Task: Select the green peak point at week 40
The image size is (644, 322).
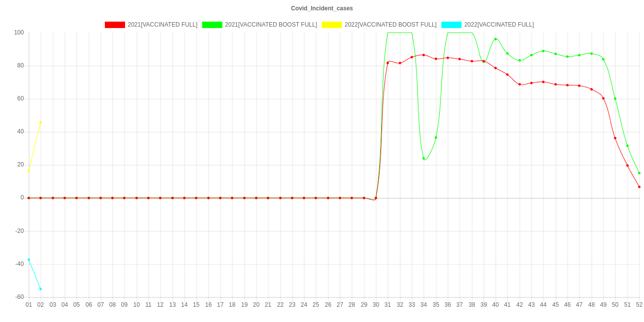Action: click(495, 39)
